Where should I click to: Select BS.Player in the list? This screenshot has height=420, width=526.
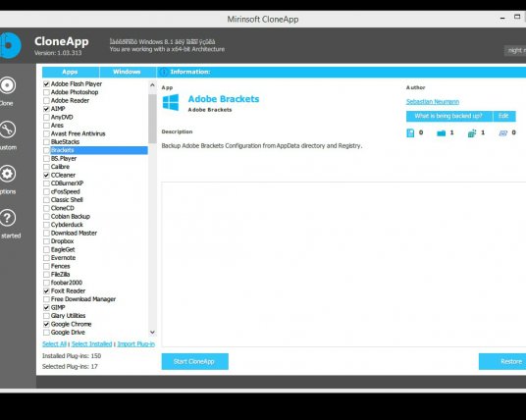tap(64, 159)
